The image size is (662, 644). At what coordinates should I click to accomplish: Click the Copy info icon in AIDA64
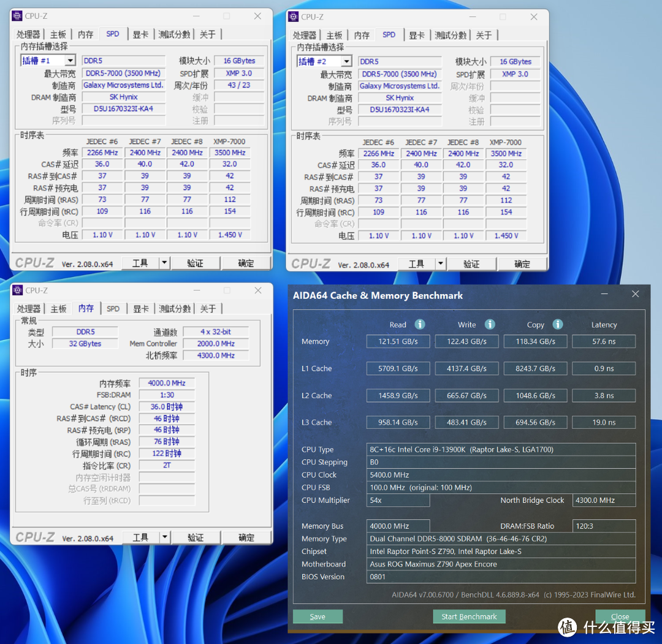pos(558,324)
